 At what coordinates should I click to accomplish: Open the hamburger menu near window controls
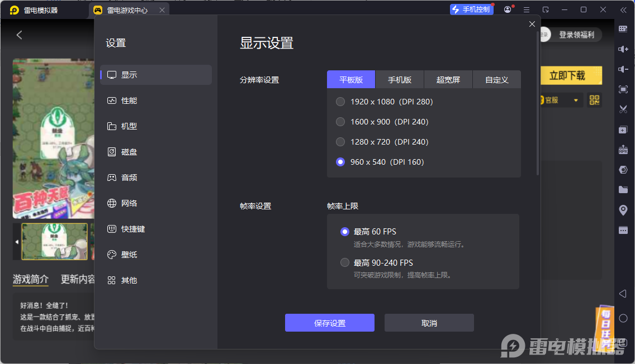click(526, 9)
